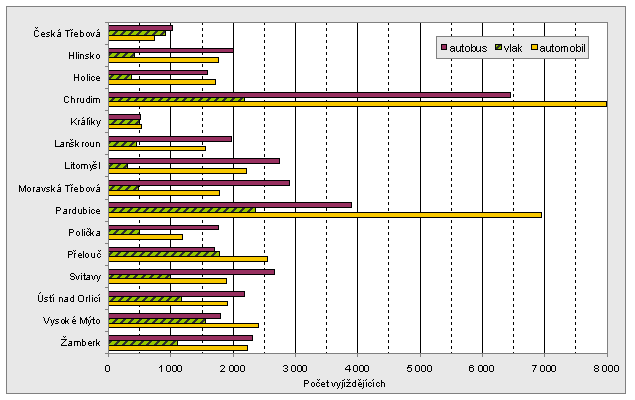Click the 4 000 axis tick label
Screen dimensions: 635x400
357,368
